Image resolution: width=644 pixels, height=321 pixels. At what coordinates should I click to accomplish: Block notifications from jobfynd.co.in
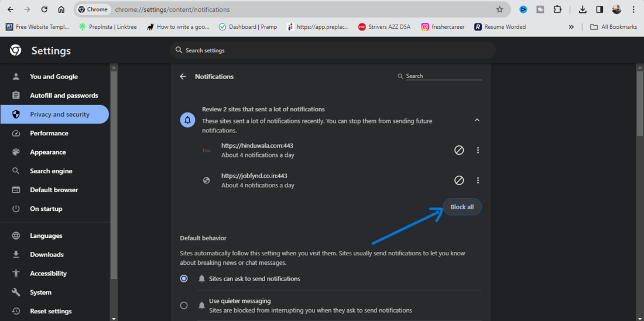[x=459, y=180]
